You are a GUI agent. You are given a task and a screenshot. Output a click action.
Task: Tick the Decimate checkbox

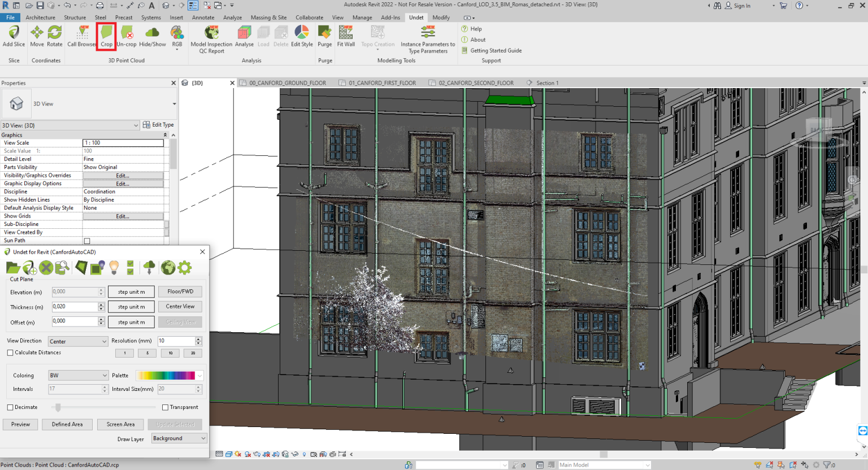pos(10,407)
